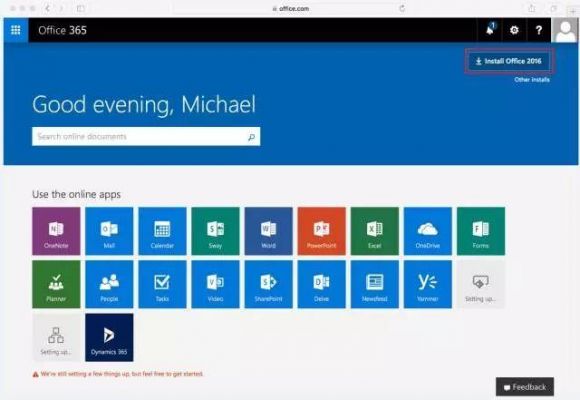The width and height of the screenshot is (580, 400).
Task: Open the Yammer tile
Action: [x=428, y=284]
